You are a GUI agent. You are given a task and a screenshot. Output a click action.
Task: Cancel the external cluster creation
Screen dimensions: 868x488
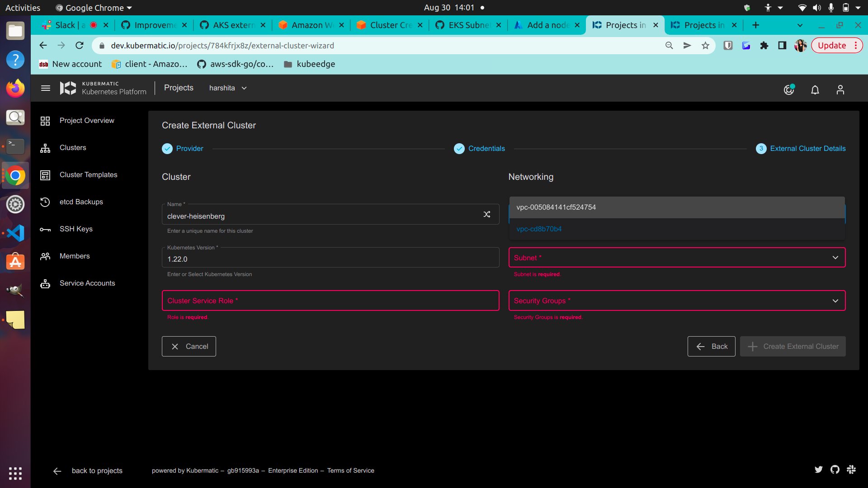coord(189,346)
